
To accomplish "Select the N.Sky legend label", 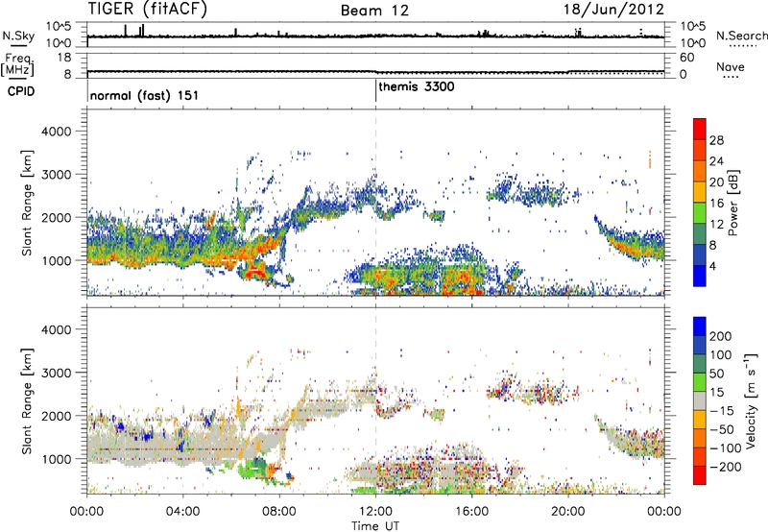I will click(x=18, y=36).
